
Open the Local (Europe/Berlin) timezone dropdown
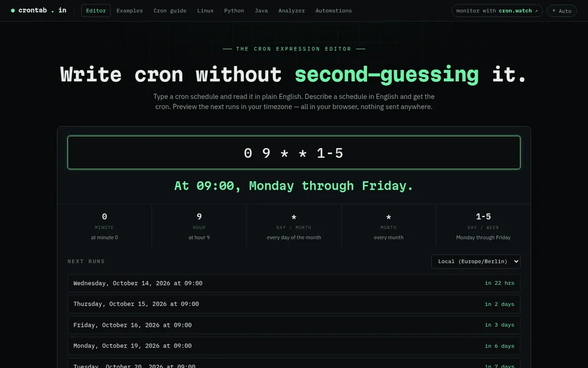476,262
